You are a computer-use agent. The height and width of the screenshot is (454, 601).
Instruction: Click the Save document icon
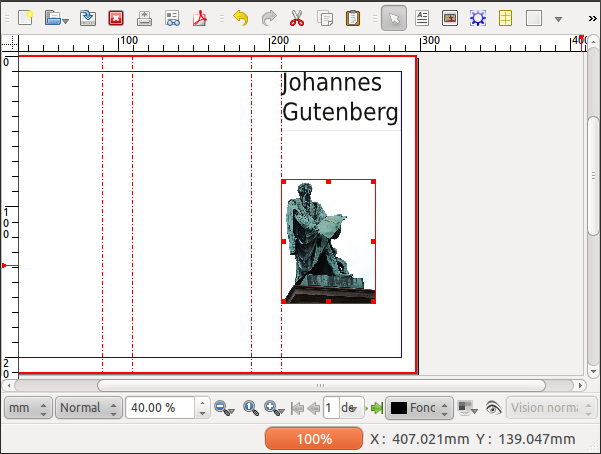88,17
